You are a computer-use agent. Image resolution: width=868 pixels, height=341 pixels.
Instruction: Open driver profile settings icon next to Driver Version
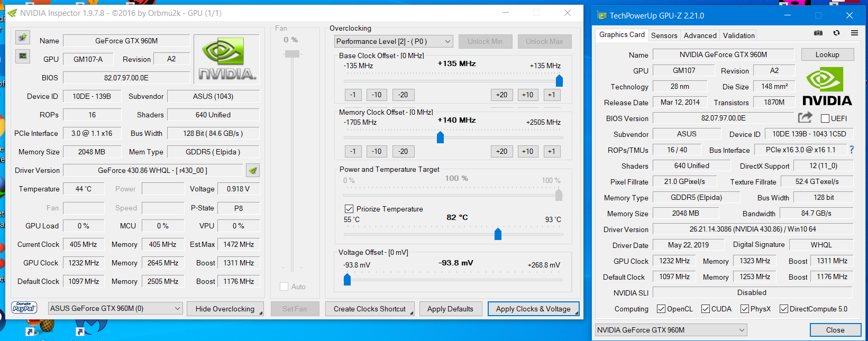pos(253,170)
